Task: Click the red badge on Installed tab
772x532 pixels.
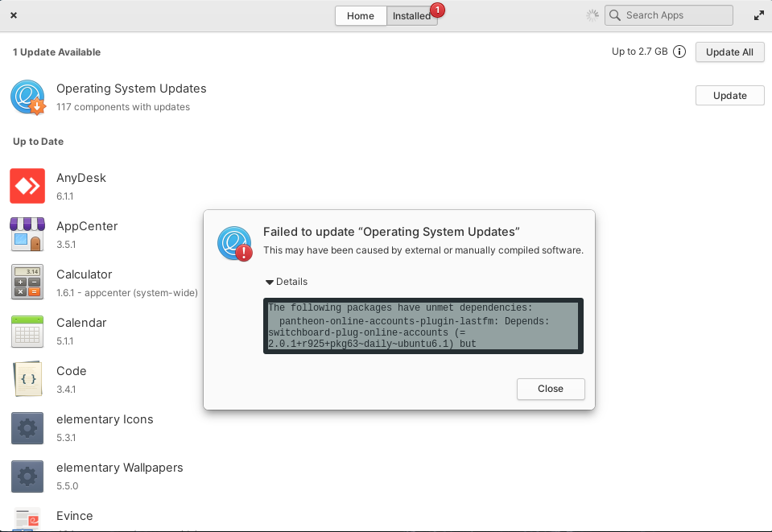Action: 437,10
